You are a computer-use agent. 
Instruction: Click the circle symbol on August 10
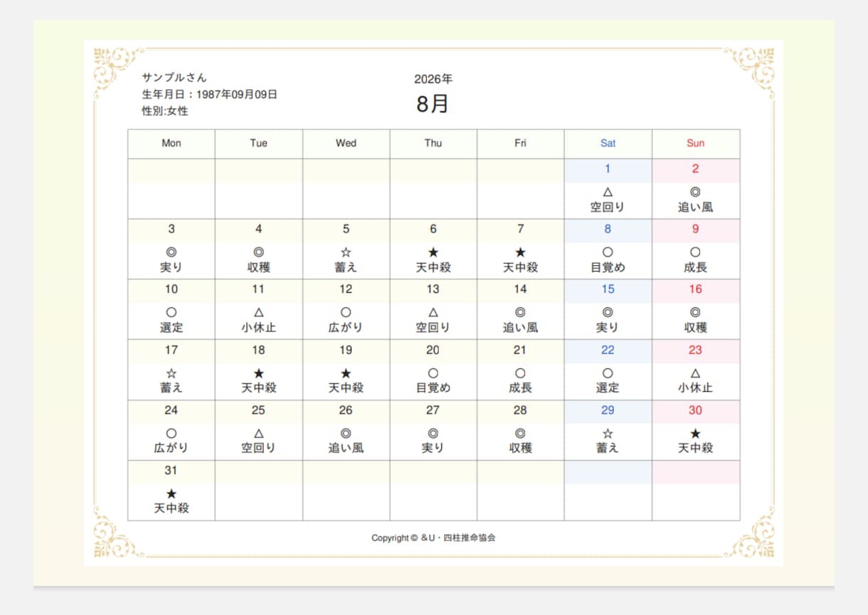coord(171,312)
